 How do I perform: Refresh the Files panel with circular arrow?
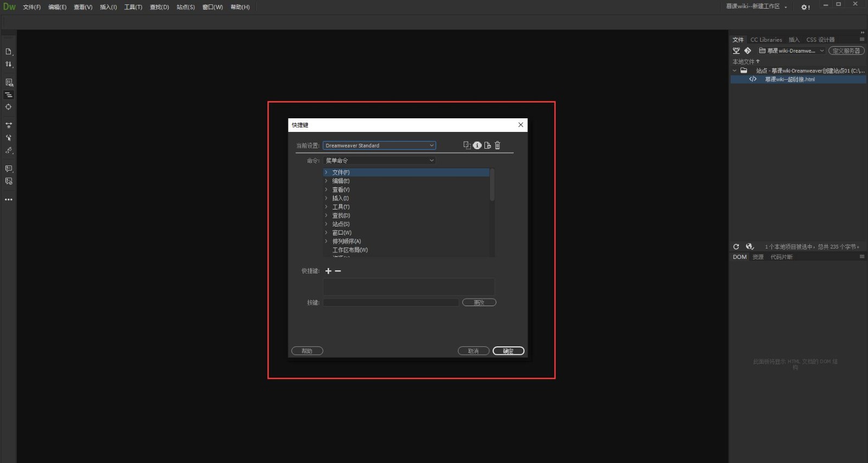[736, 247]
